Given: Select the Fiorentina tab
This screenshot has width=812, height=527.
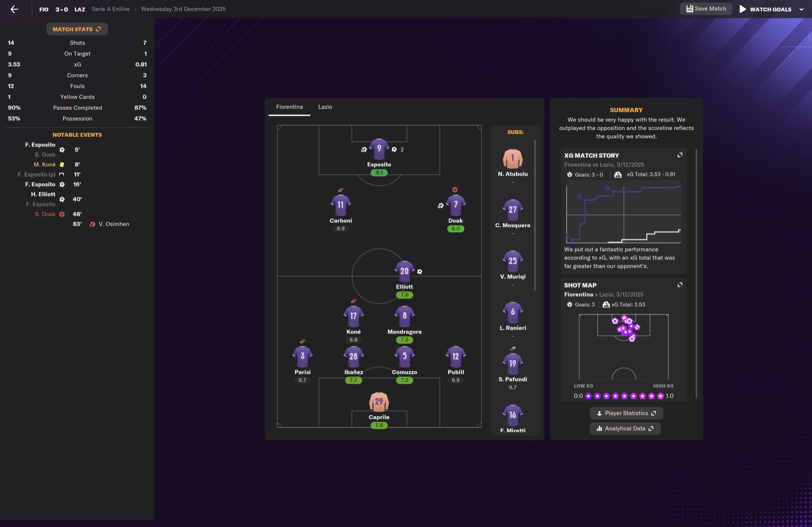Looking at the screenshot, I should point(289,107).
